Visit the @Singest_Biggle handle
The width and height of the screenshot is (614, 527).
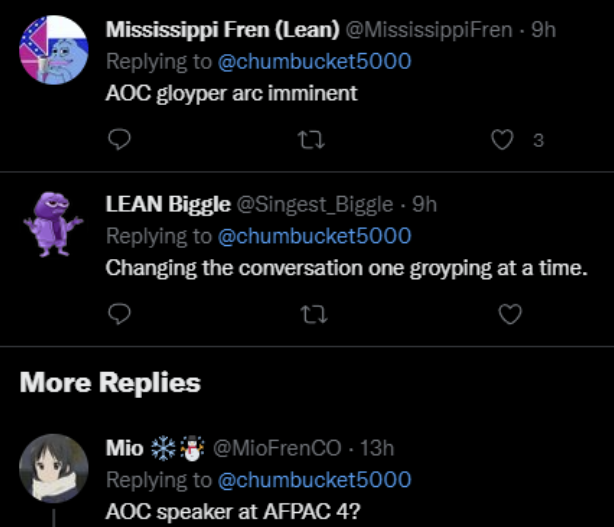315,205
